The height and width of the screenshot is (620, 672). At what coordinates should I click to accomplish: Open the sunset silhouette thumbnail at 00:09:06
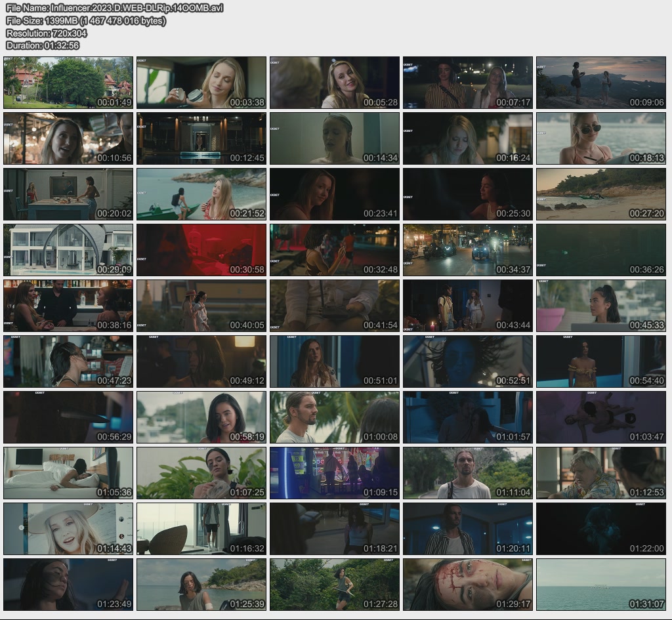[600, 83]
